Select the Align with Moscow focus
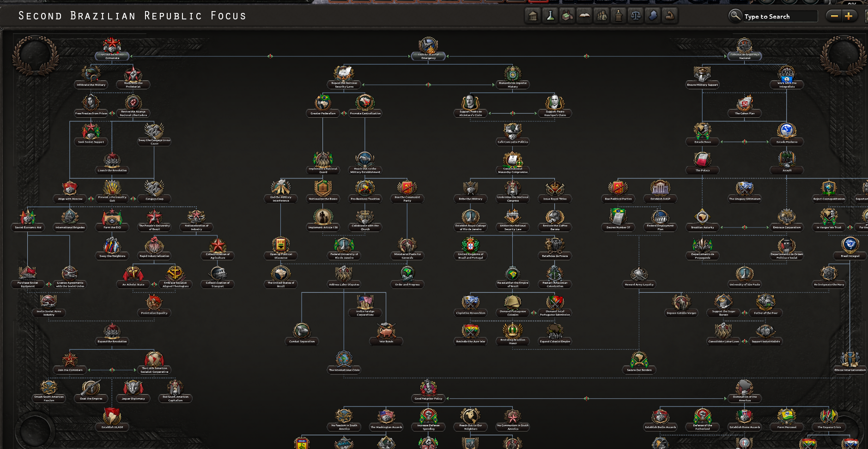 pos(70,192)
